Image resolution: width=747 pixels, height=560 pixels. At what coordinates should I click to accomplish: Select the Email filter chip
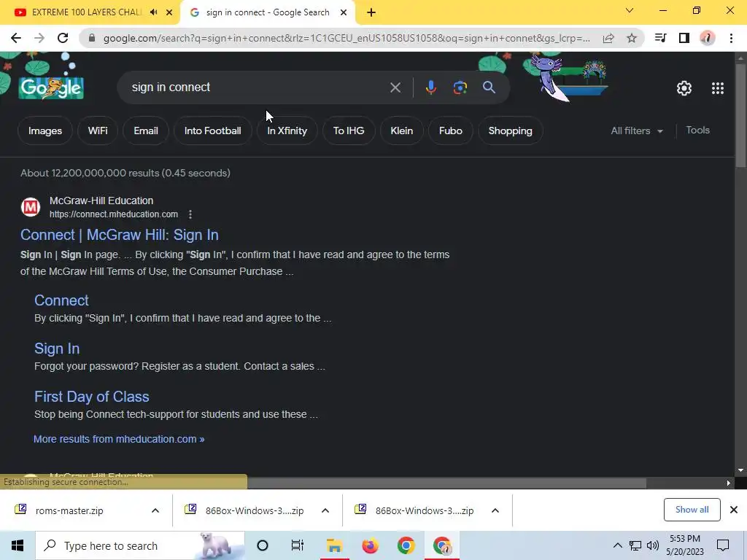pos(146,131)
